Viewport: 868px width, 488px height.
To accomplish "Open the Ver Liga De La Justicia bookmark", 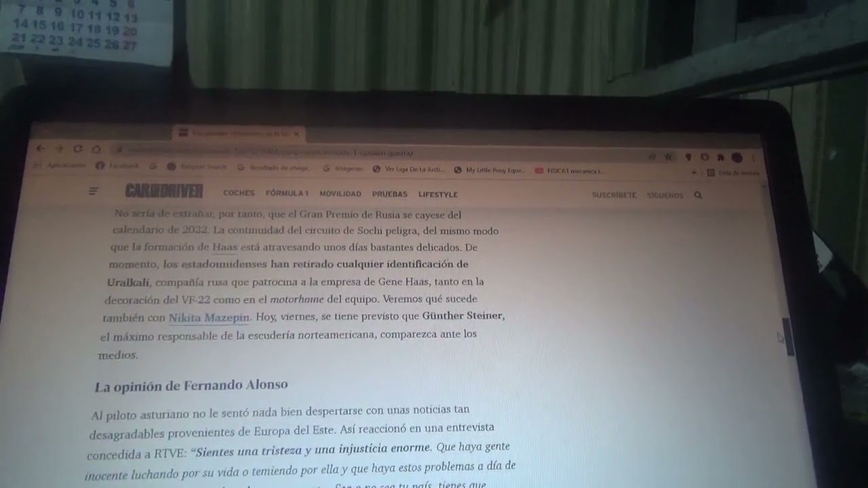I will tap(409, 169).
